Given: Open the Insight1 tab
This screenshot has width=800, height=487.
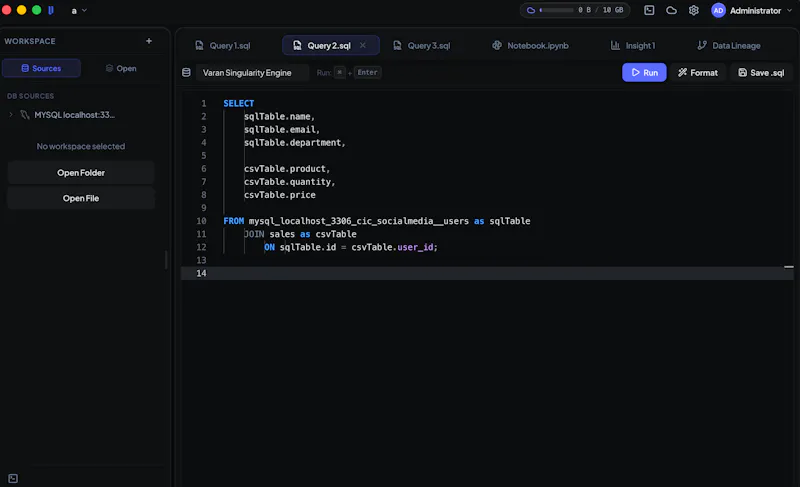Looking at the screenshot, I should click(x=633, y=45).
